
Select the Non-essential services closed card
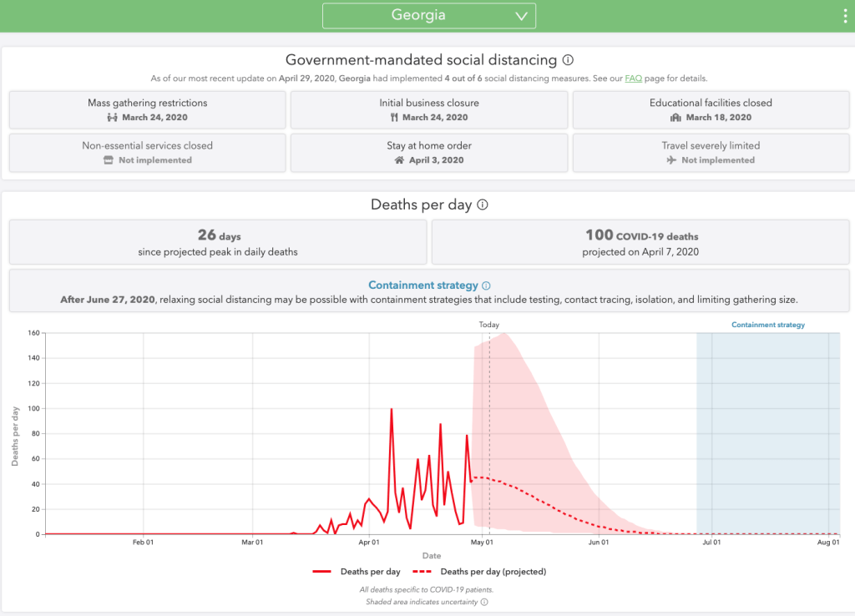click(x=147, y=152)
